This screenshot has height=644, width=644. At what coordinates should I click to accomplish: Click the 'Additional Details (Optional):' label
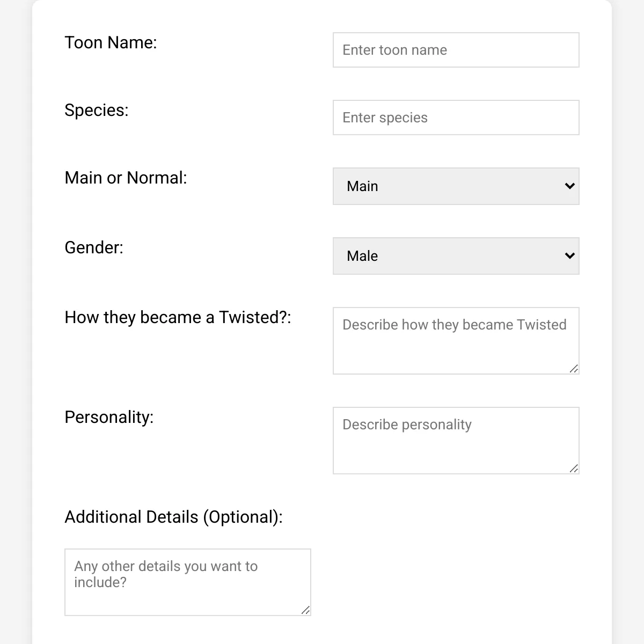173,517
